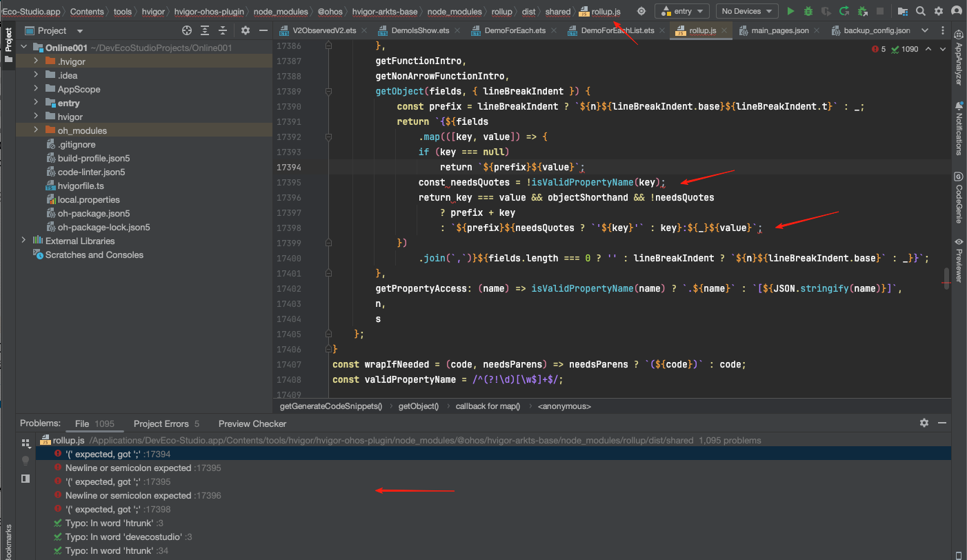Expand the oh_modules folder
Screen dimensions: 967x560
[x=36, y=130]
